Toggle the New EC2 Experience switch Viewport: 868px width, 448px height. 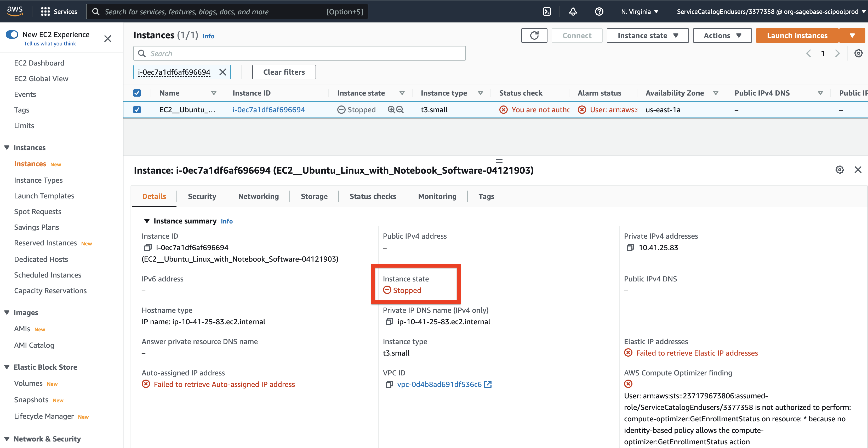tap(12, 35)
